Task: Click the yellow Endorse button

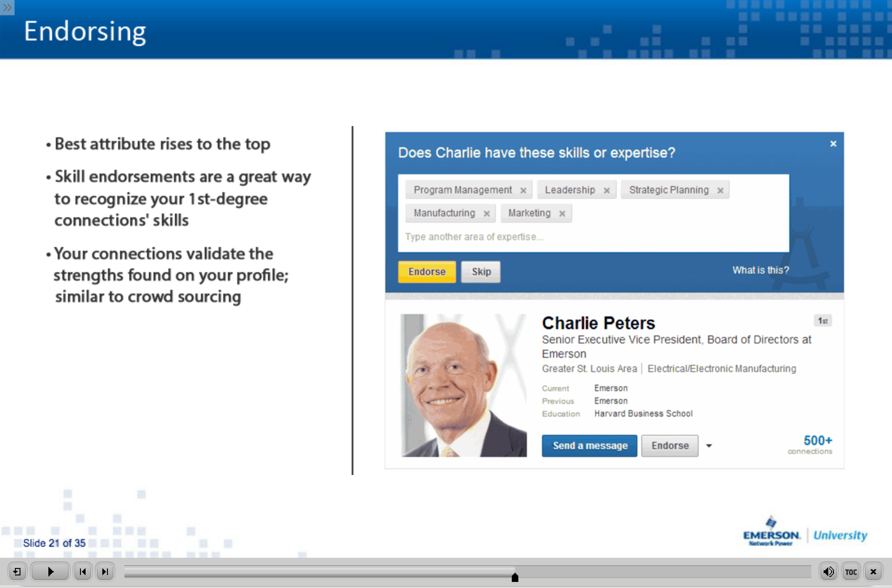Action: (x=426, y=272)
